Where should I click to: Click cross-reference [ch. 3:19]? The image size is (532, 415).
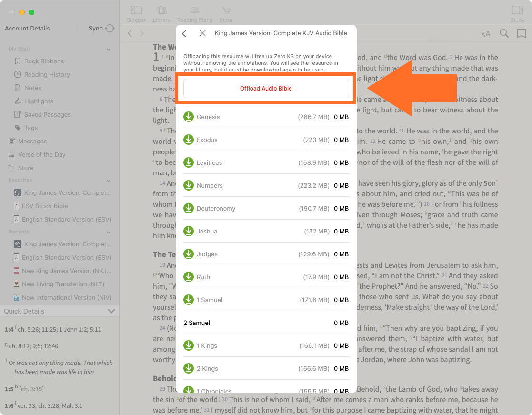tap(31, 389)
